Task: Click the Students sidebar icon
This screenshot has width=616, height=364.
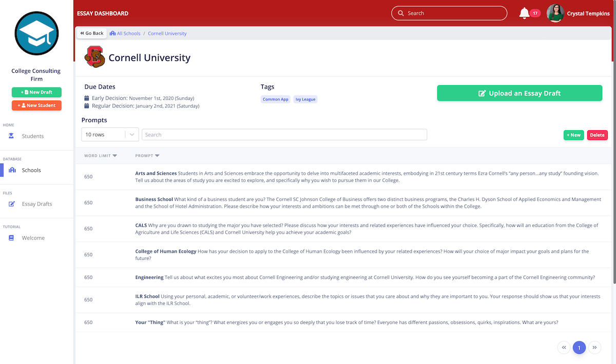Action: (11, 136)
